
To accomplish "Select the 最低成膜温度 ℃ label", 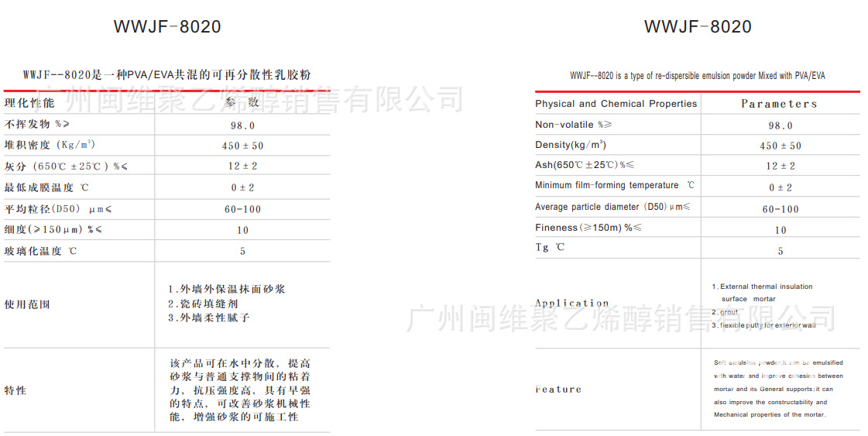I will point(46,187).
